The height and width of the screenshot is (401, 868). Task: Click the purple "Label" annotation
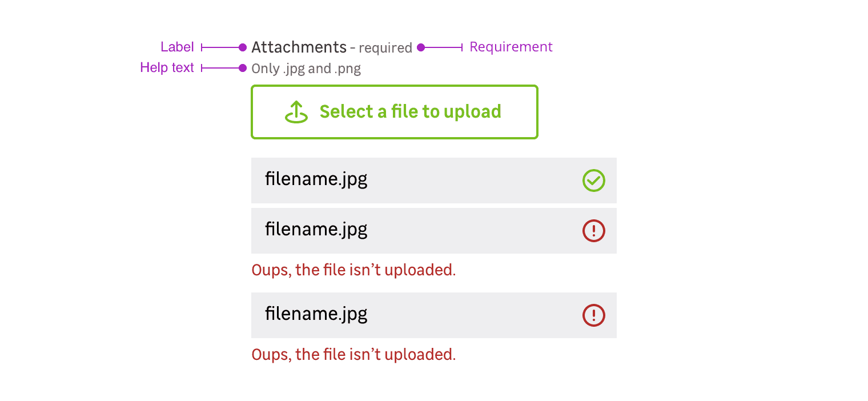point(177,47)
